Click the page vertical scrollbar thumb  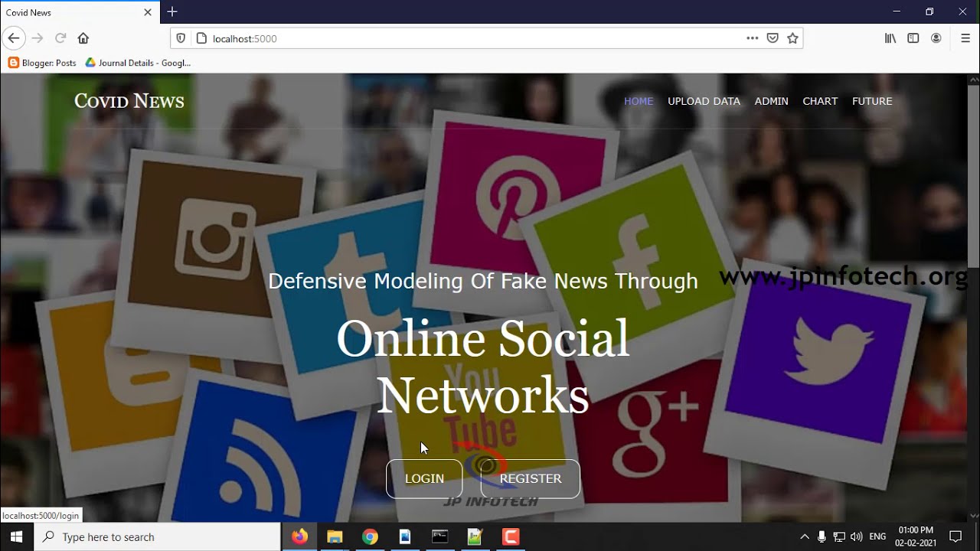pyautogui.click(x=974, y=176)
